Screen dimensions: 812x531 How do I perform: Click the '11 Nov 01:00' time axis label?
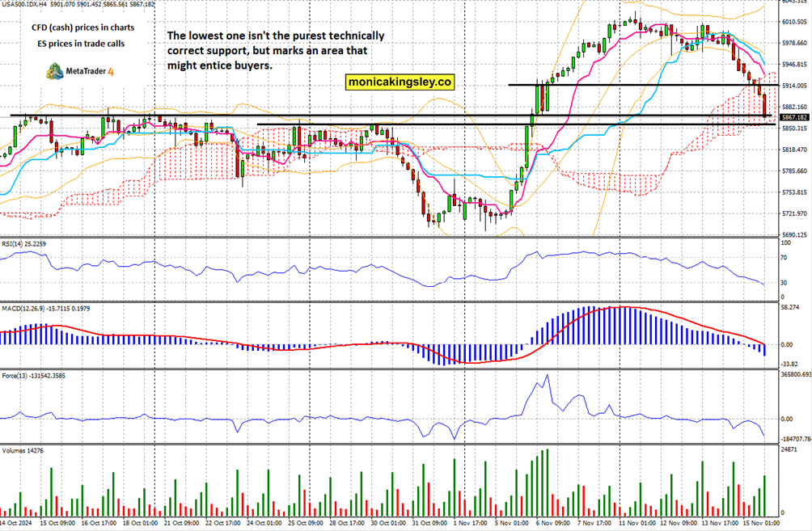click(637, 524)
